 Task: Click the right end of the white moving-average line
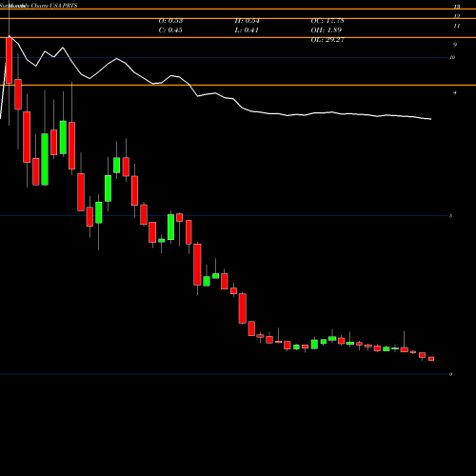coord(430,119)
